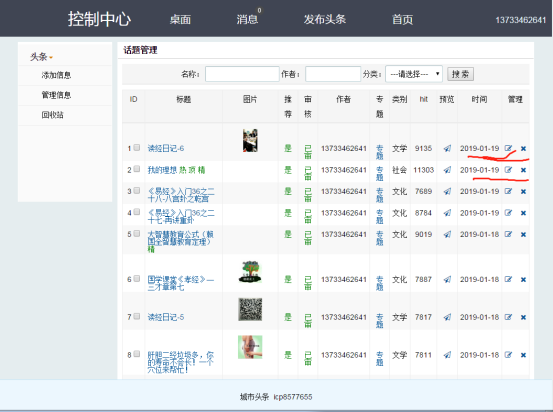Edit row 3 易经入门 article
The height and width of the screenshot is (412, 553).
tap(508, 191)
